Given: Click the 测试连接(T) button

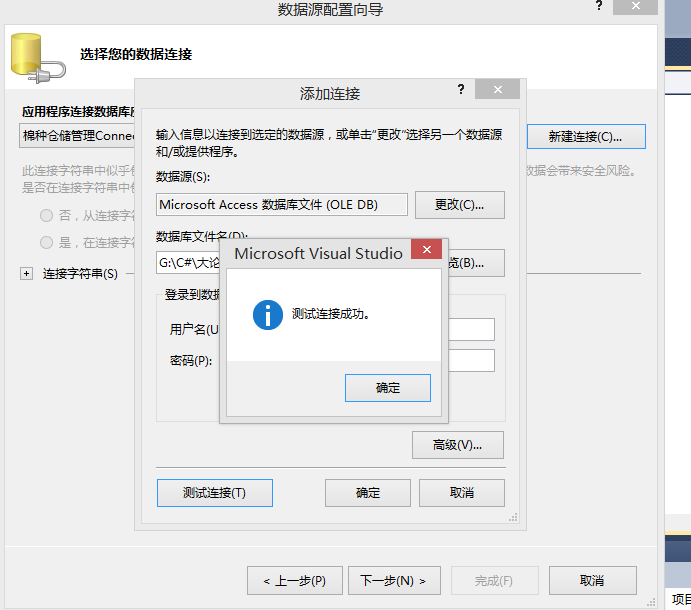Looking at the screenshot, I should (x=215, y=493).
